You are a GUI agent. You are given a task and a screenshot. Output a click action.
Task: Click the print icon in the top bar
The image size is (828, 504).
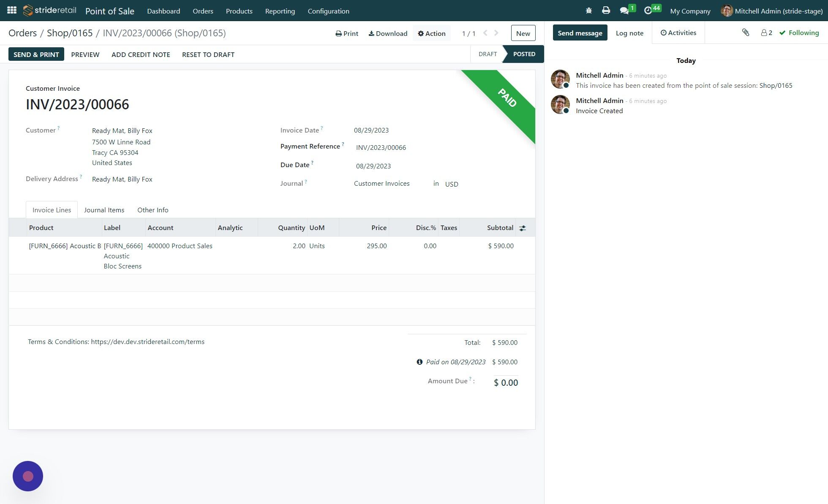point(606,10)
